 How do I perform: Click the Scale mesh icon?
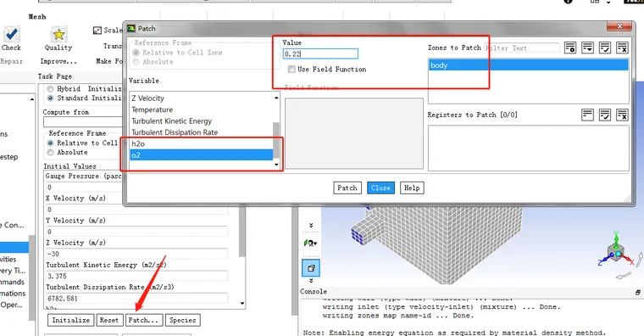tap(97, 31)
